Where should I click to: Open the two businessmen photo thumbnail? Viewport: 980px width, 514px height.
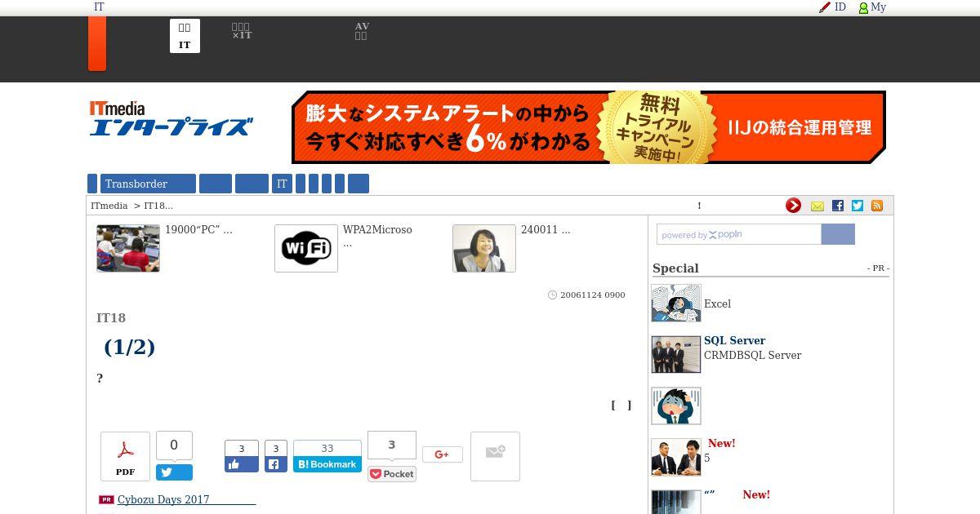(676, 457)
